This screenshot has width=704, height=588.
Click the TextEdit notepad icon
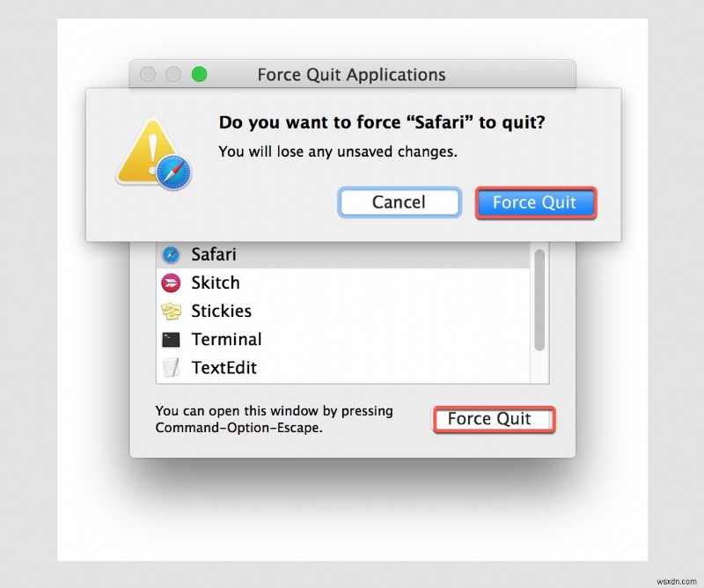[x=172, y=367]
